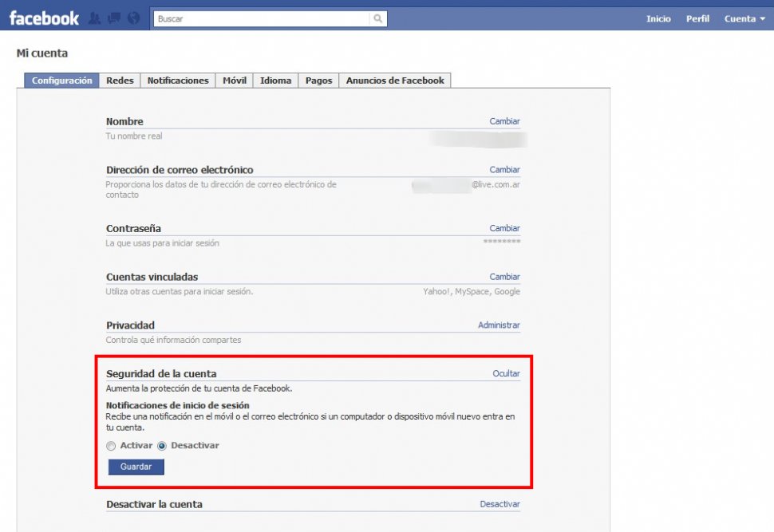Open friend requests icon
Image resolution: width=774 pixels, height=532 pixels.
(95, 18)
